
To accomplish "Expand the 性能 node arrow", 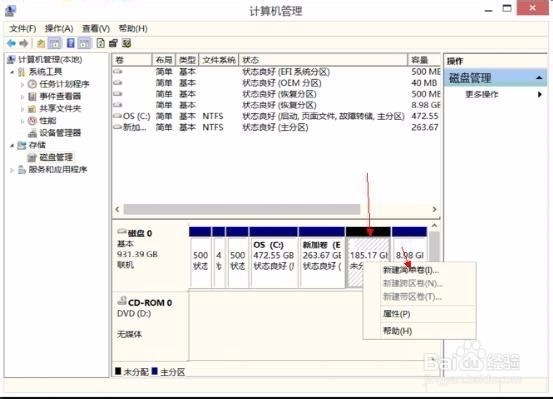I will click(x=22, y=121).
